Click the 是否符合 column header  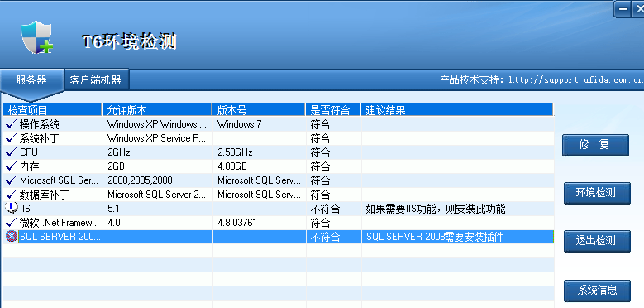pos(333,110)
